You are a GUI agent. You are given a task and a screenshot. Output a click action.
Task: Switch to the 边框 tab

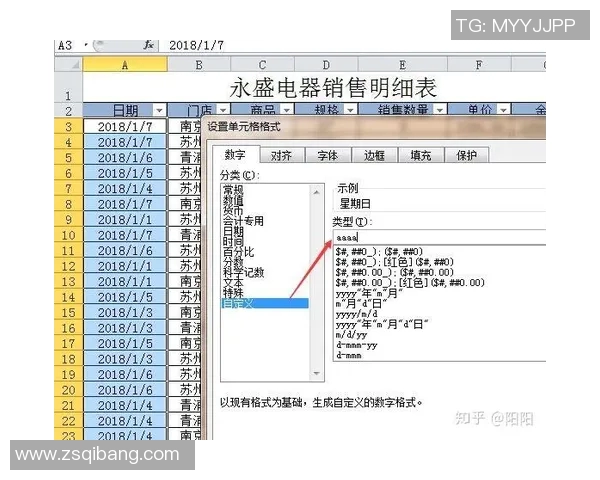coord(374,155)
